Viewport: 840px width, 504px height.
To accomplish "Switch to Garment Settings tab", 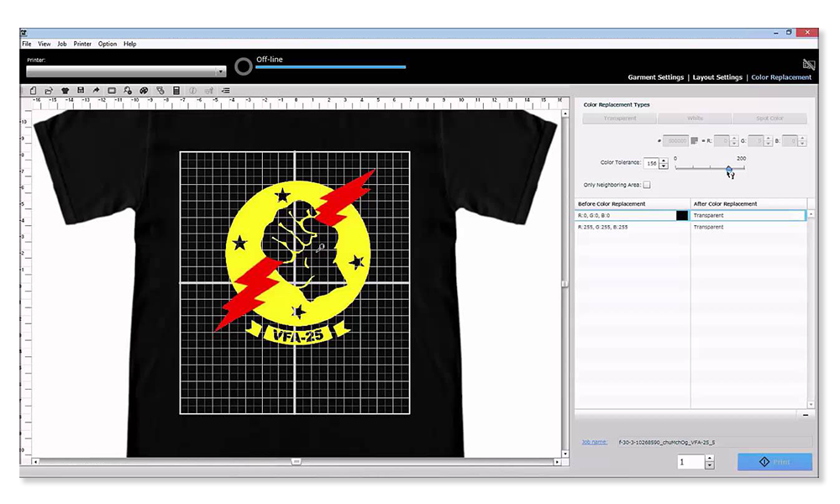I will 656,77.
